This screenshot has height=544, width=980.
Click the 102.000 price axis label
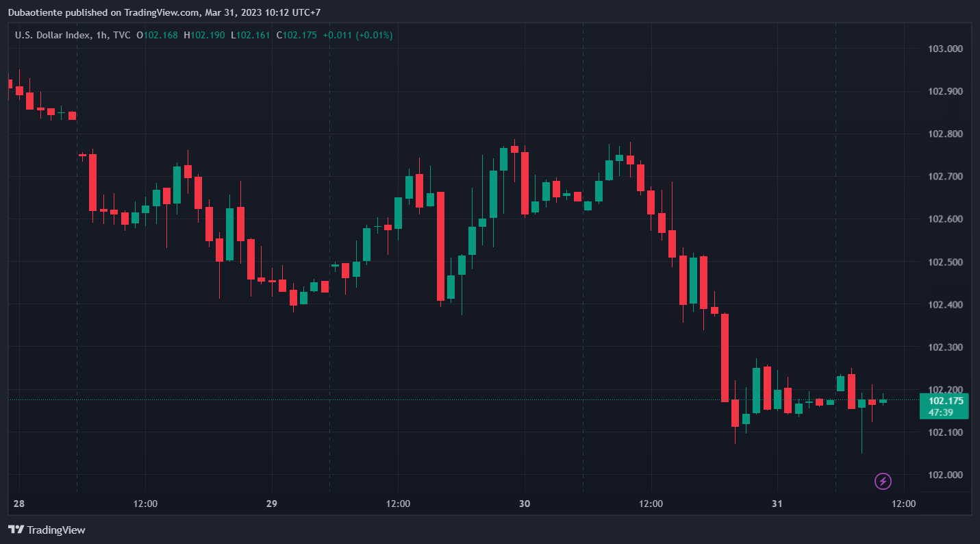(945, 475)
